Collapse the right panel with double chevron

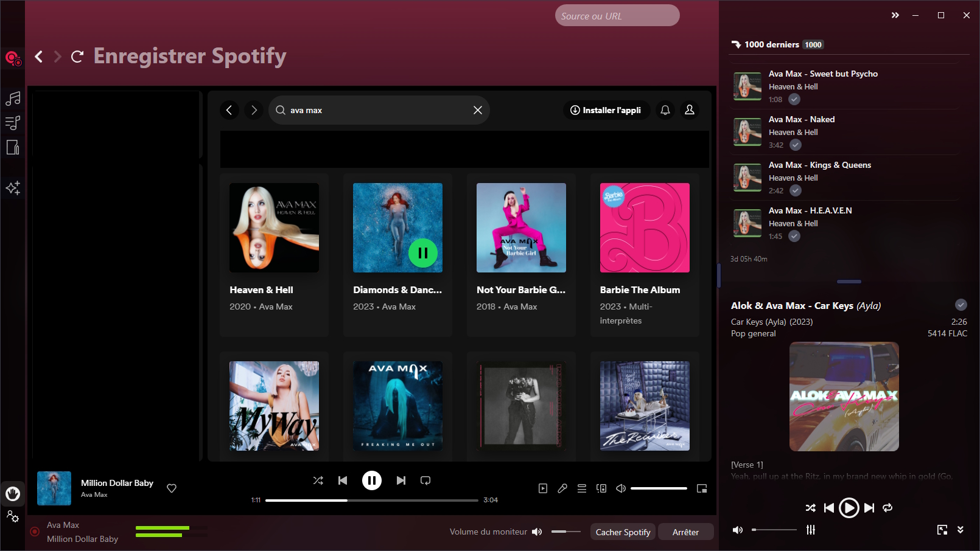[x=895, y=15]
